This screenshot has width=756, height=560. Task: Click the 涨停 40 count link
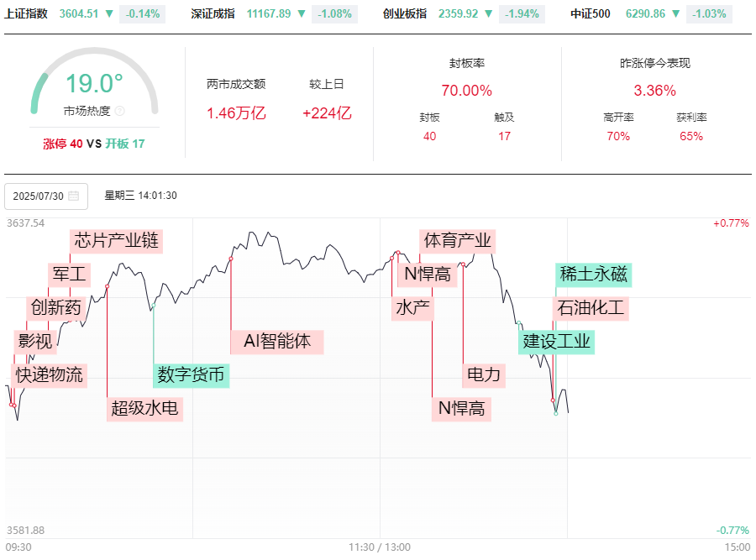63,144
